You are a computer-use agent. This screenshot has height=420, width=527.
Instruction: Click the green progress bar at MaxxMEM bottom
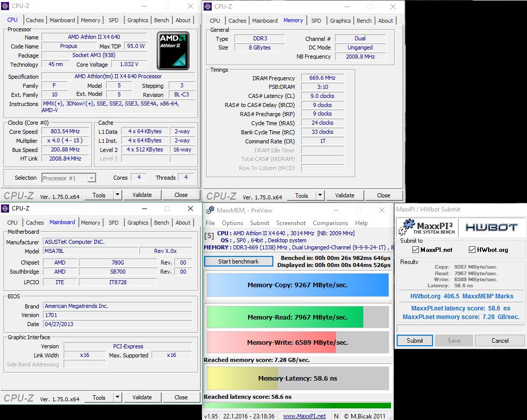pos(298,405)
